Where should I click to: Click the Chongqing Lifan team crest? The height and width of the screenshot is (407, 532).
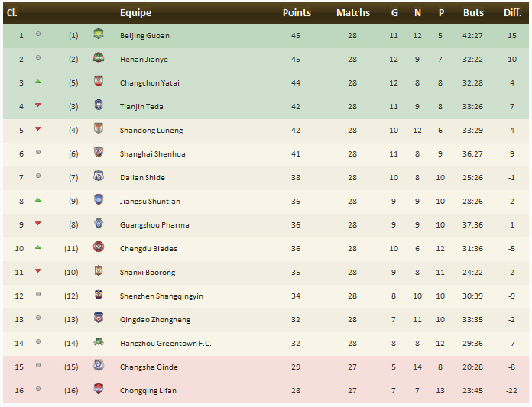pyautogui.click(x=98, y=390)
